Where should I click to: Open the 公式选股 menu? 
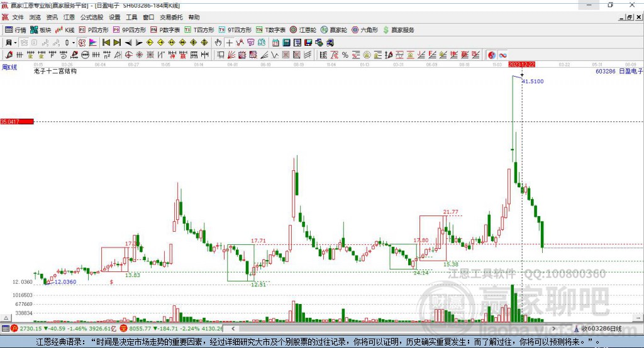point(92,17)
